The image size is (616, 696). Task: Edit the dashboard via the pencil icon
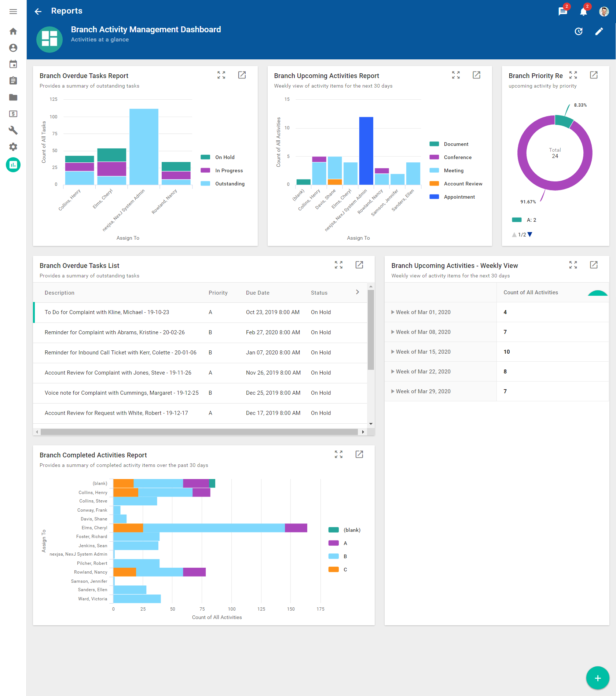[599, 31]
